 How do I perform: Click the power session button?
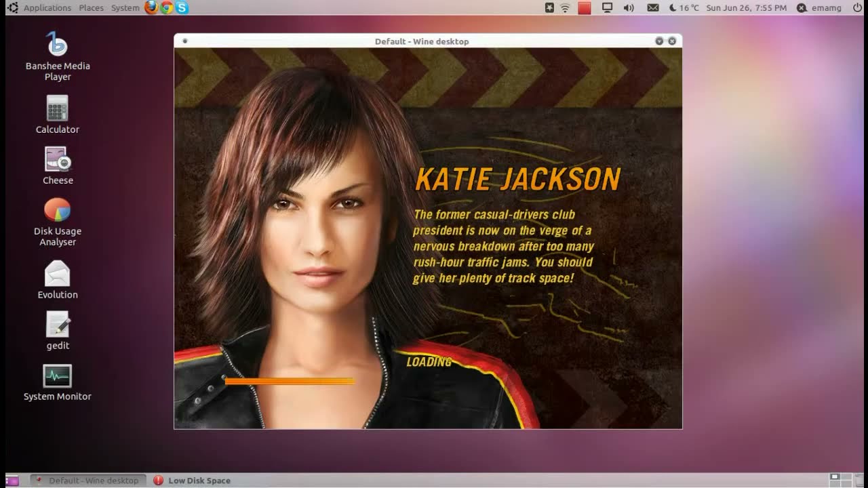(857, 7)
